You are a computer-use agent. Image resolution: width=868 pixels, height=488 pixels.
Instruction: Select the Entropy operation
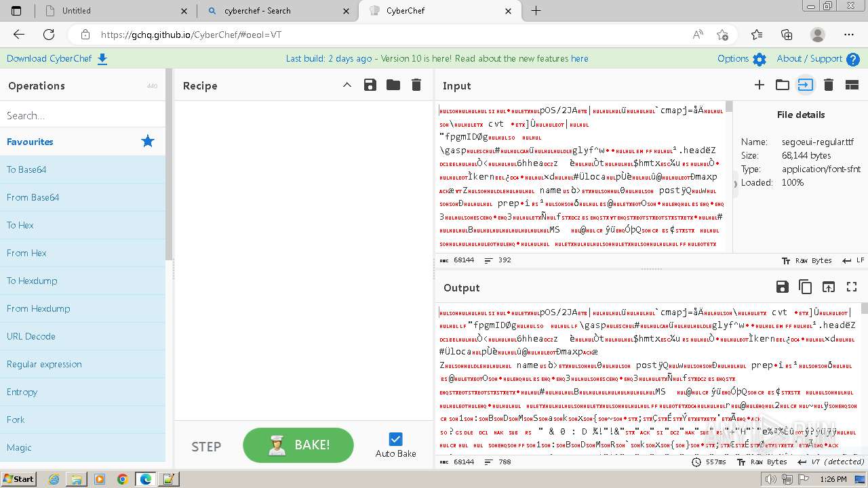tap(83, 392)
